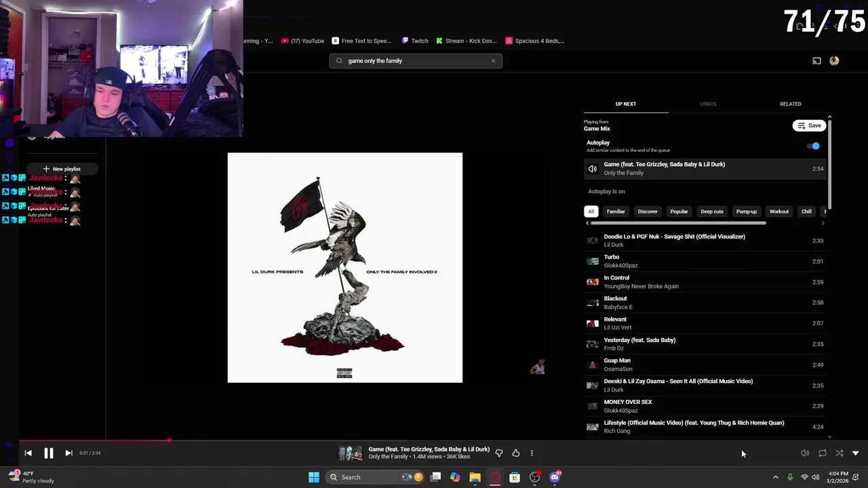Click the horizontal filter chips scrollbar
Viewport: 868px width, 488px height.
coord(678,223)
